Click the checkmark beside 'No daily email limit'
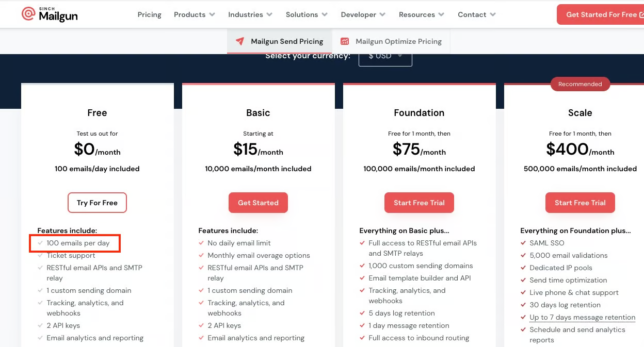Viewport: 644px width, 347px height. coord(201,243)
